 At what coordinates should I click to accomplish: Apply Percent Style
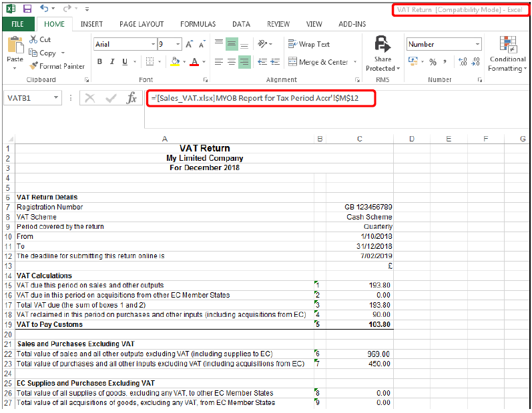433,61
